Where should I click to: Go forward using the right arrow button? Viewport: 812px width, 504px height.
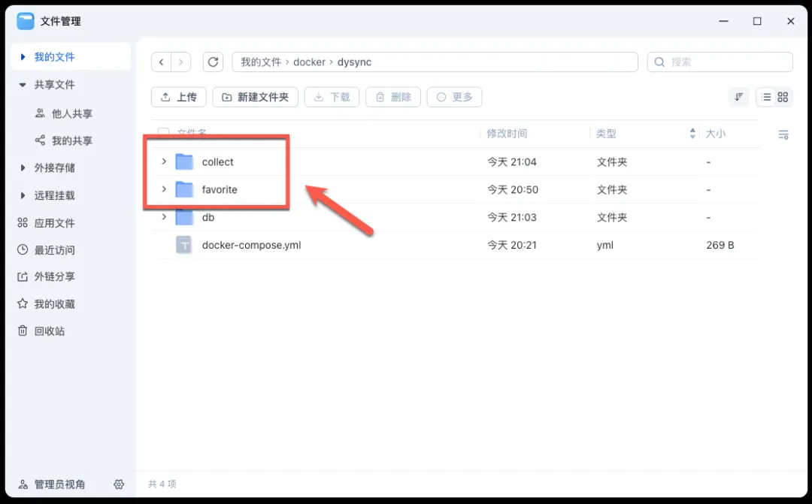tap(181, 62)
